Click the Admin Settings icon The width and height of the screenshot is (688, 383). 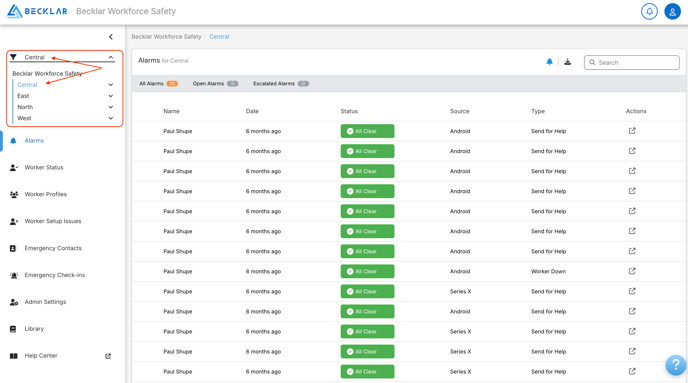tap(14, 302)
